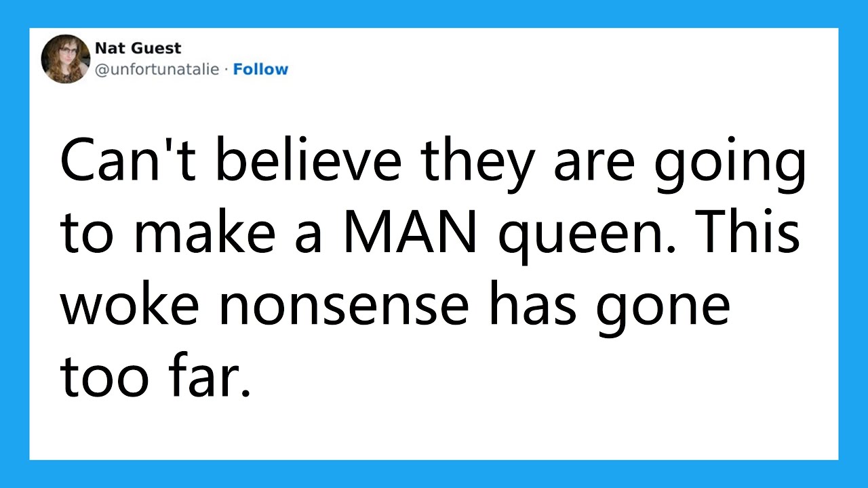Screen dimensions: 868x488
Task: Click Nat Guest's profile avatar
Action: (66, 59)
